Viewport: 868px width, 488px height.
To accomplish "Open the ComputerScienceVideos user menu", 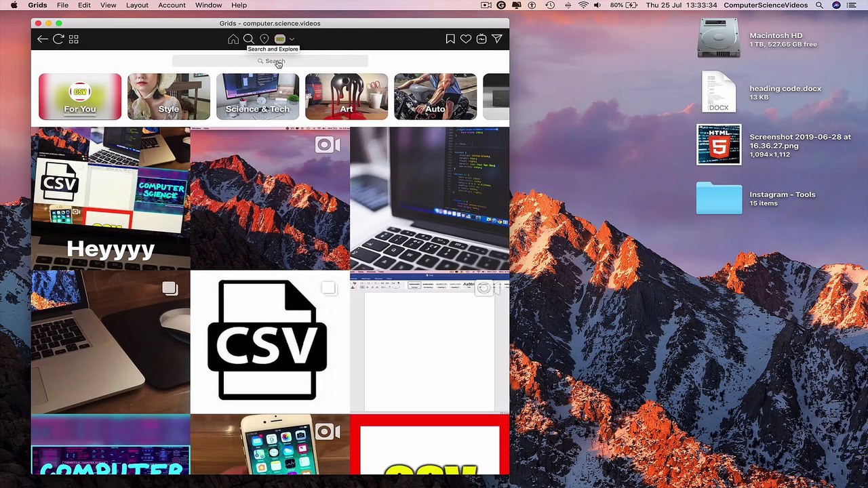I will (766, 5).
